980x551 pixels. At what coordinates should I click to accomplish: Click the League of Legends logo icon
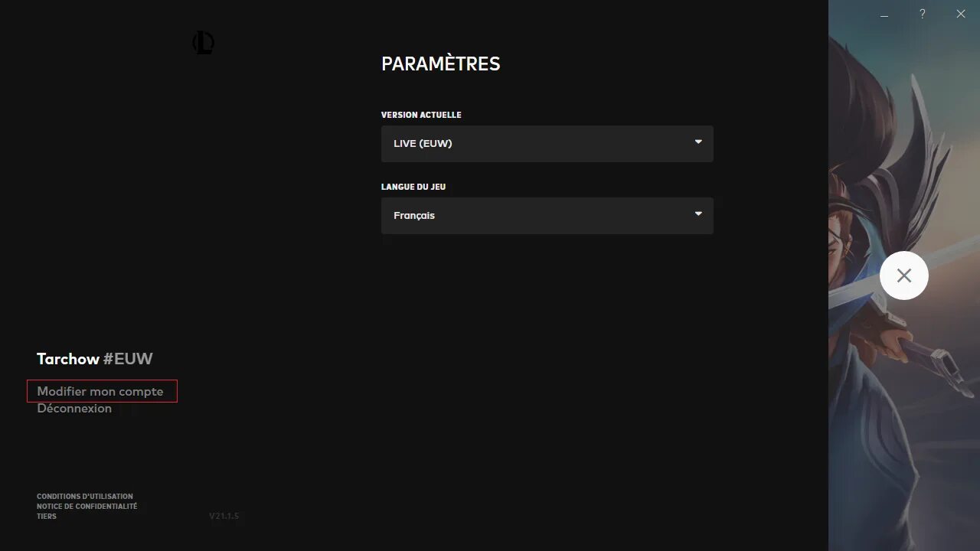click(203, 43)
